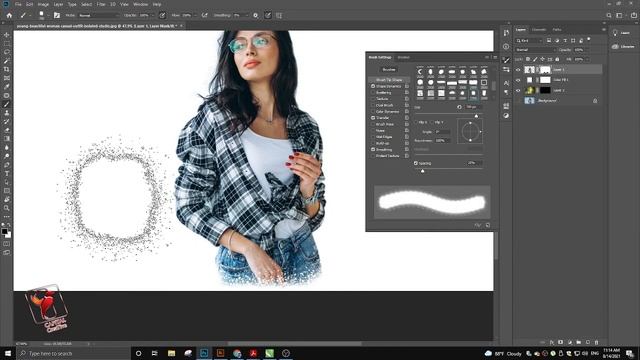This screenshot has width=640, height=360.
Task: Click Windows Start button
Action: tap(7, 353)
